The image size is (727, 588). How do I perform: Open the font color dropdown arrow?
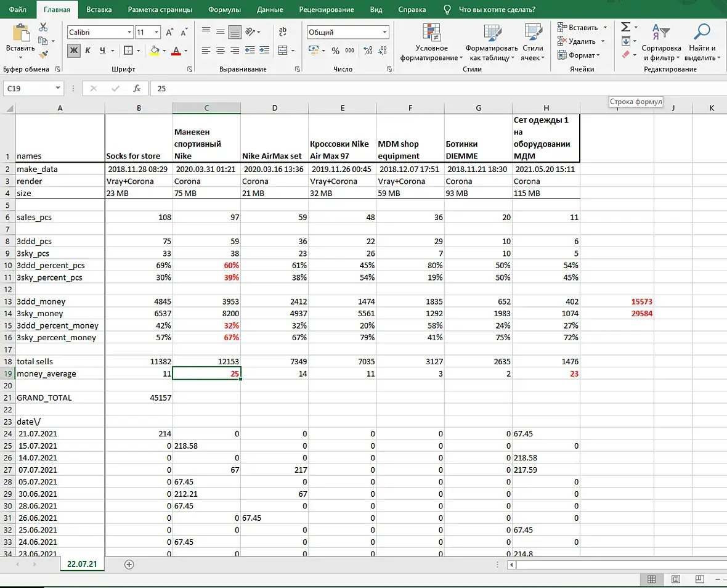tap(186, 51)
